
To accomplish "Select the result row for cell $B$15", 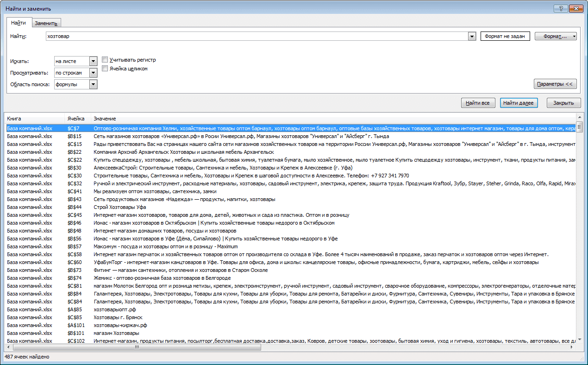I will (x=290, y=136).
